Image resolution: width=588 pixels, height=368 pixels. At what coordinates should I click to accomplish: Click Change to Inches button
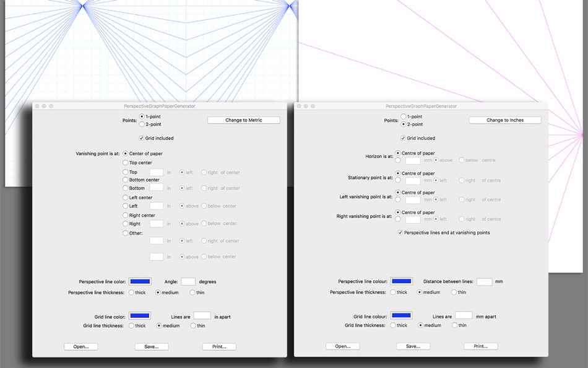[x=505, y=120]
